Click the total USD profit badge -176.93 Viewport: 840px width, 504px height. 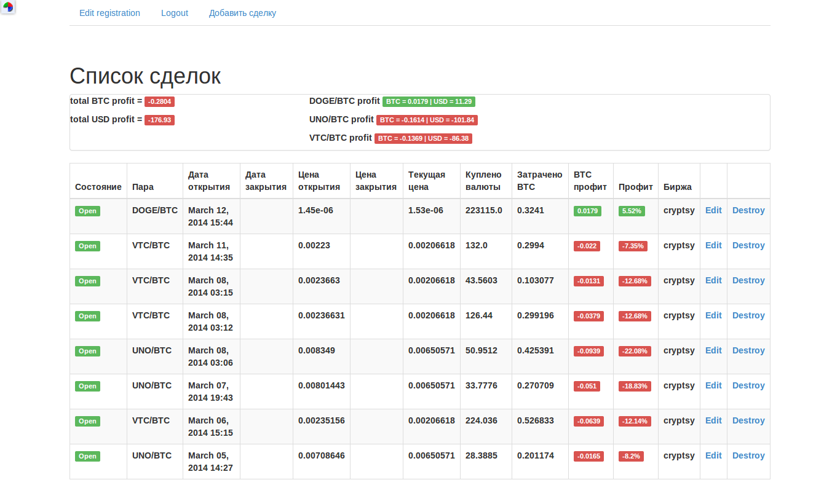(x=159, y=120)
